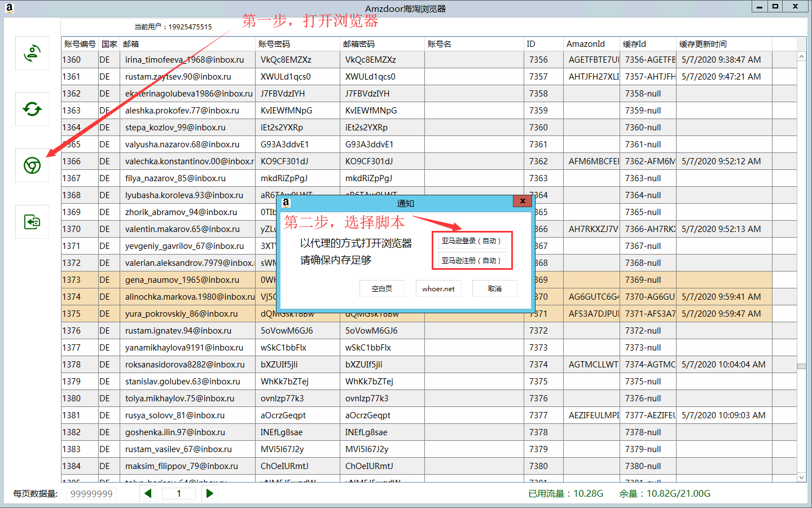
Task: Click email yanamikhaylova9191@inbox.ru
Action: click(184, 348)
